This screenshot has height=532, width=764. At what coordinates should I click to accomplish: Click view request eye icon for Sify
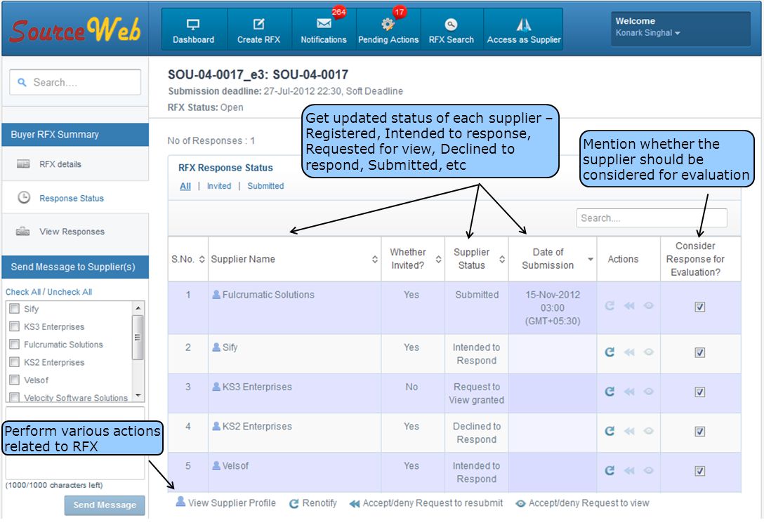click(x=649, y=352)
